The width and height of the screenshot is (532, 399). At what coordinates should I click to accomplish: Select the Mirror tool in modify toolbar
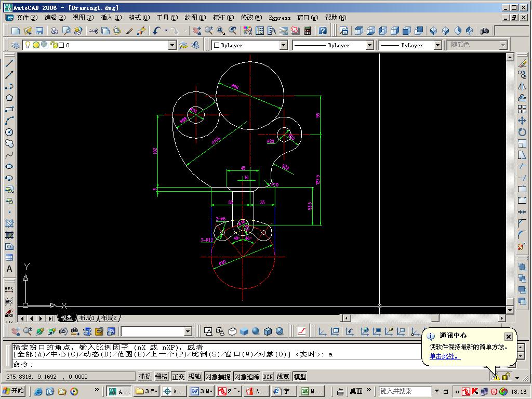tap(522, 86)
